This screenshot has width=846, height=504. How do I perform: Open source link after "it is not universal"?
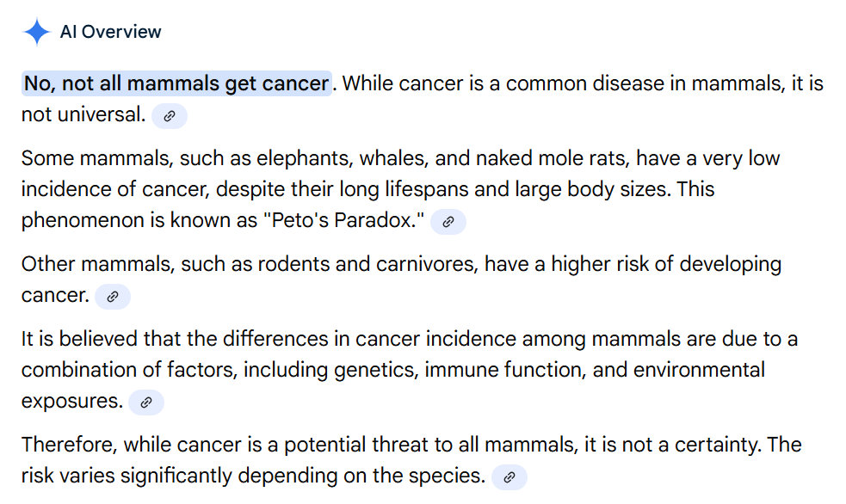[170, 116]
